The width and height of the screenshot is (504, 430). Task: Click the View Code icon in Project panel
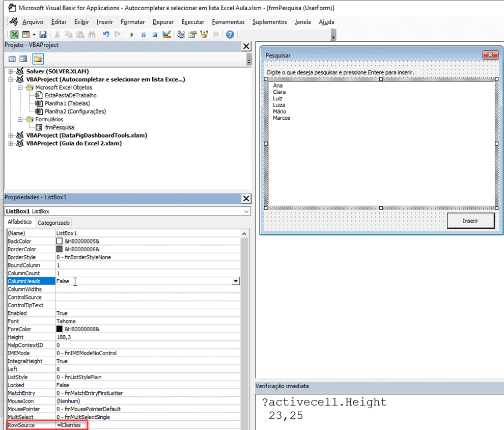point(12,59)
